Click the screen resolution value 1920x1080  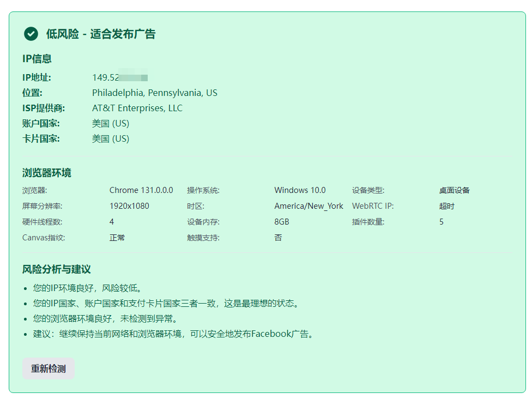pos(129,206)
